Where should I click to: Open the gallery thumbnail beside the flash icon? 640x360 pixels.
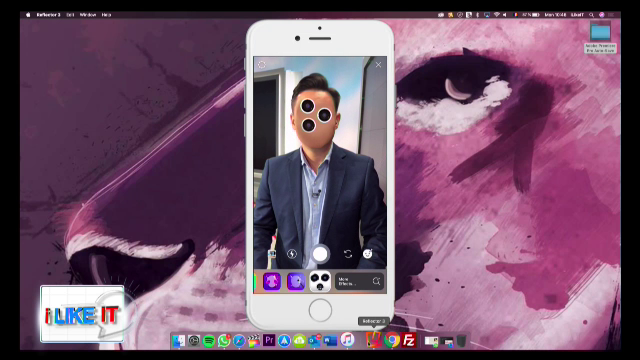click(271, 254)
